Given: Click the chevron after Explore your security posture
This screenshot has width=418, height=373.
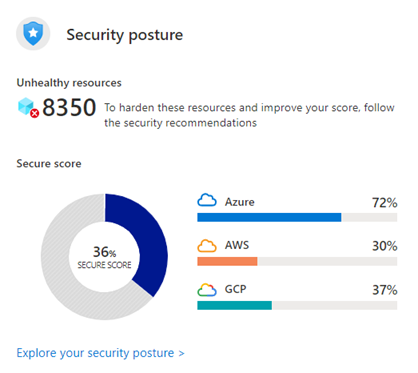Looking at the screenshot, I should [181, 353].
